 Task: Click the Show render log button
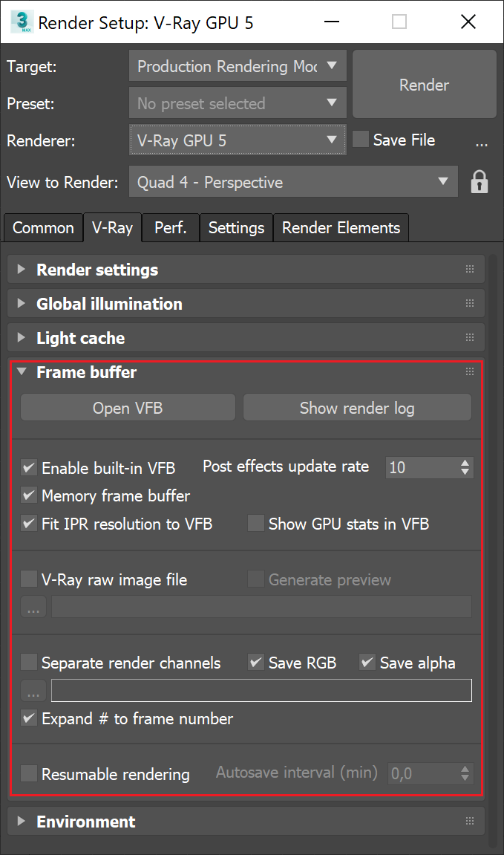[357, 408]
